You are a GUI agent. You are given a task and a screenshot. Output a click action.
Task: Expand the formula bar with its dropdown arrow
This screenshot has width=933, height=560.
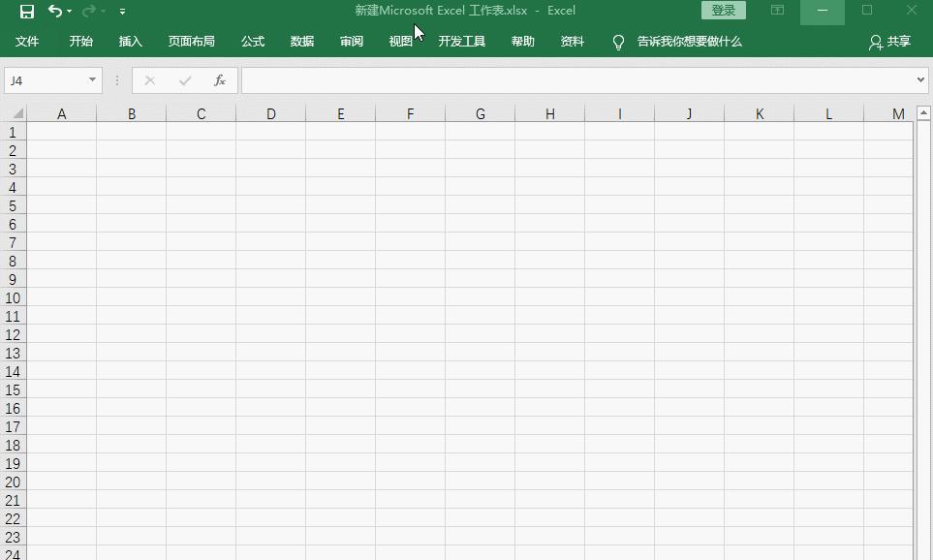pos(922,80)
